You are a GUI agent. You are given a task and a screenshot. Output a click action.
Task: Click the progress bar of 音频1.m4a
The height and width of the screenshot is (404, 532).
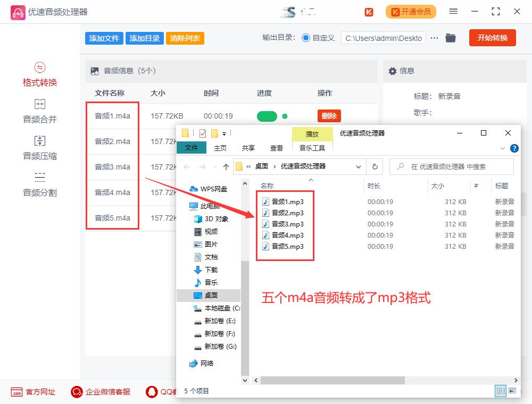[x=267, y=115]
